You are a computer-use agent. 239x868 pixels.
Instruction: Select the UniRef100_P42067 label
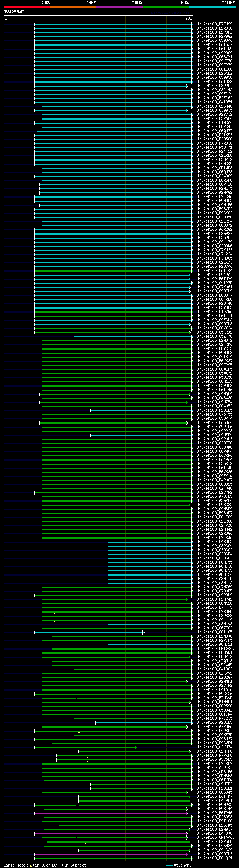coord(214,480)
